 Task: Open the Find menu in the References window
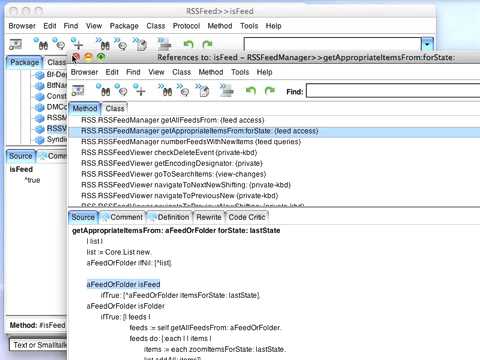(x=133, y=72)
